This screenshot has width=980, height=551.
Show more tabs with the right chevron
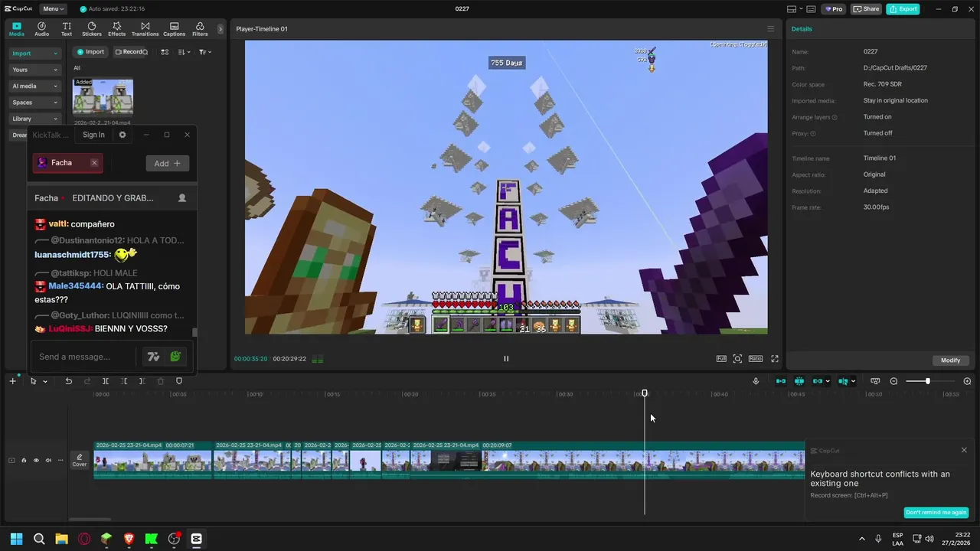pyautogui.click(x=220, y=29)
